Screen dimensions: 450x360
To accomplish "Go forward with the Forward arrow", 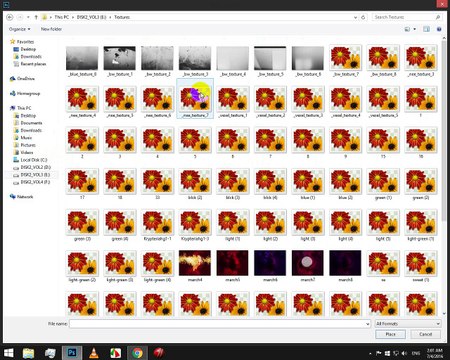I will point(20,17).
